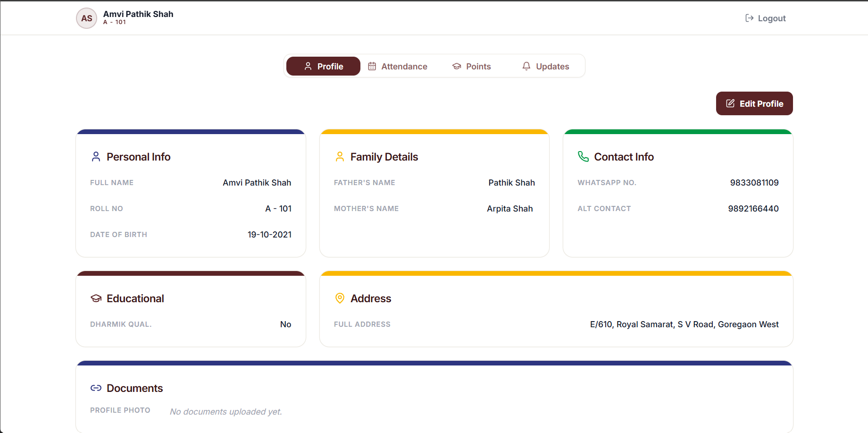Click the Contact Info phone icon

(584, 157)
